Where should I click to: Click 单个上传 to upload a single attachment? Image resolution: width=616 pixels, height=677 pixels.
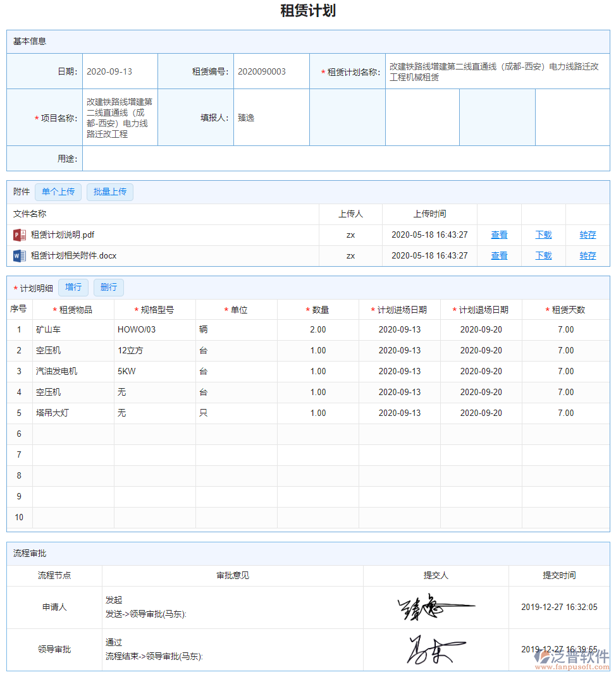point(58,192)
